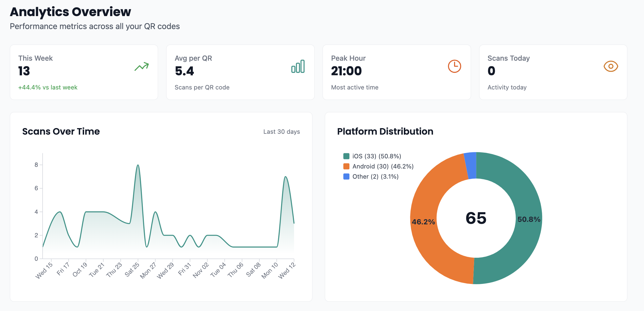The image size is (644, 311).
Task: Click the blue Other legend color square
Action: [x=346, y=176]
